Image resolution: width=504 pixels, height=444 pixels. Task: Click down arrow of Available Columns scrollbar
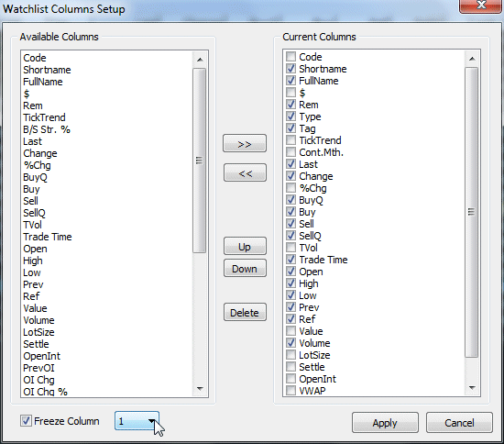click(200, 389)
